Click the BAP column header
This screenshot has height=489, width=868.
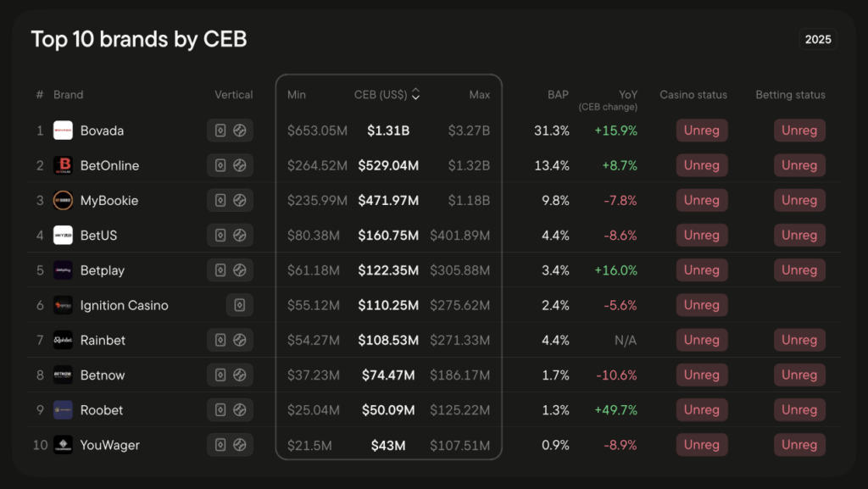(x=558, y=95)
